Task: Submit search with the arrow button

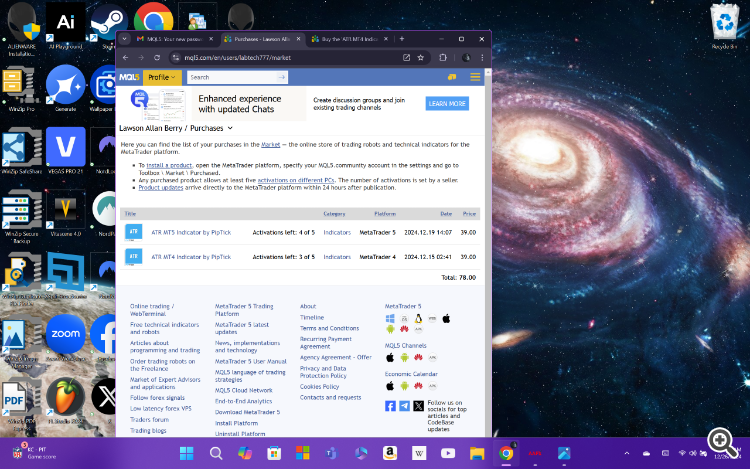Action: pos(282,77)
